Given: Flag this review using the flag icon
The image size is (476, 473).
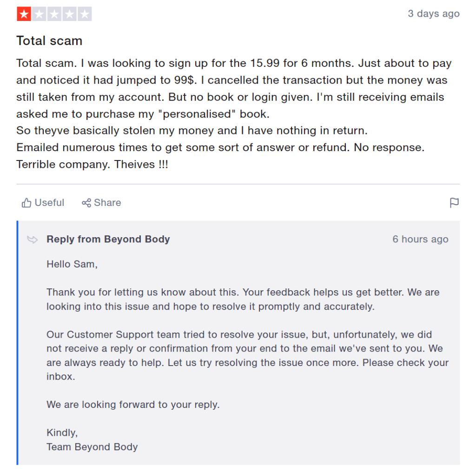Looking at the screenshot, I should click(x=454, y=203).
